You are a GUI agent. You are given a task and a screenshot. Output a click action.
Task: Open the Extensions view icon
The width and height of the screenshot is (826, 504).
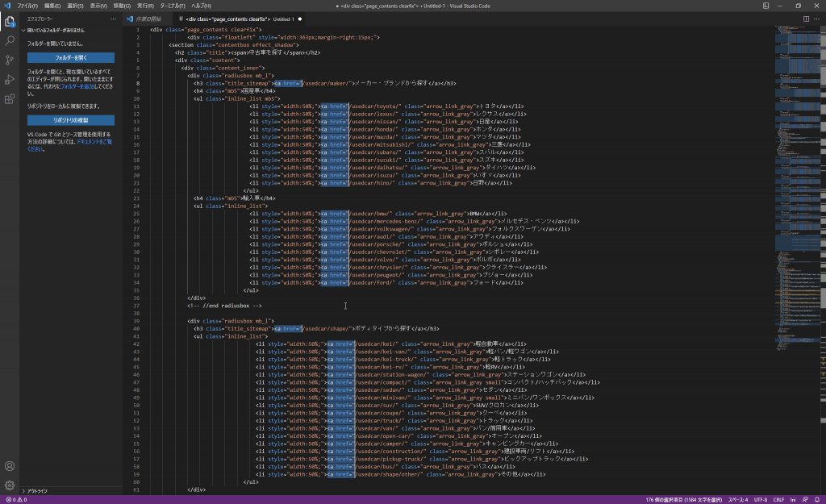pyautogui.click(x=10, y=99)
